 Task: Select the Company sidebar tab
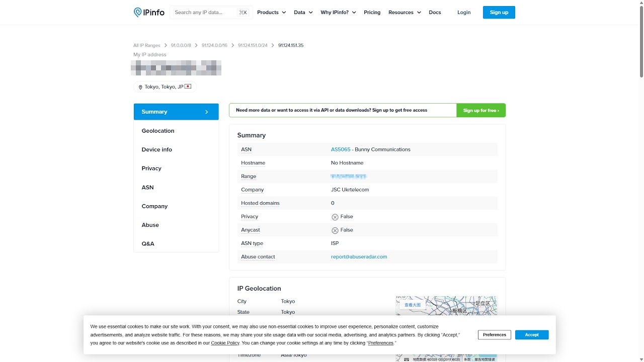click(x=176, y=206)
